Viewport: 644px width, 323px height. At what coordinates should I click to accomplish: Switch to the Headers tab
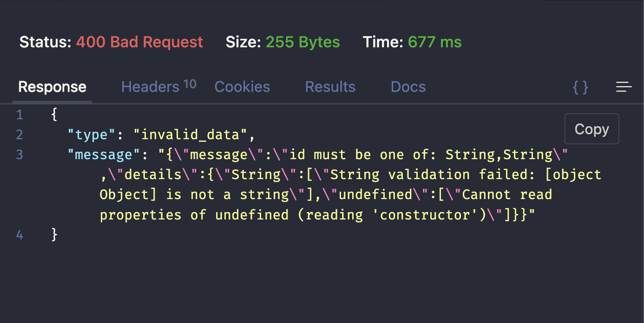pos(150,87)
